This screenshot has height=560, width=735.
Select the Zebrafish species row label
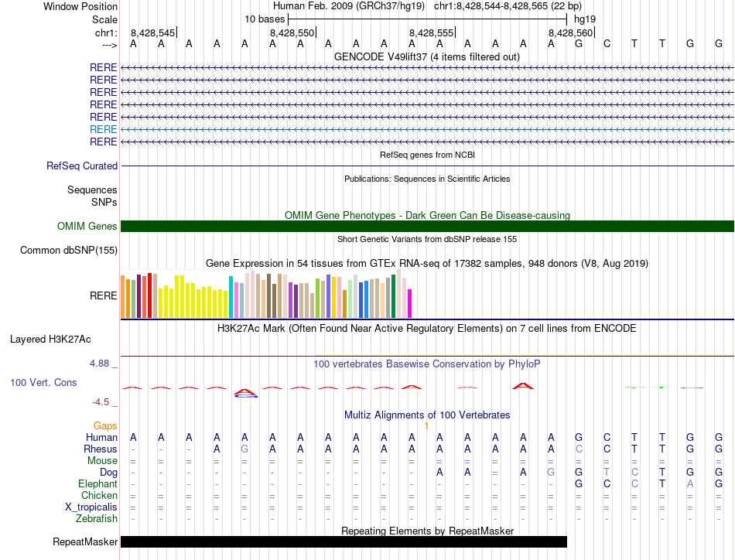[96, 518]
